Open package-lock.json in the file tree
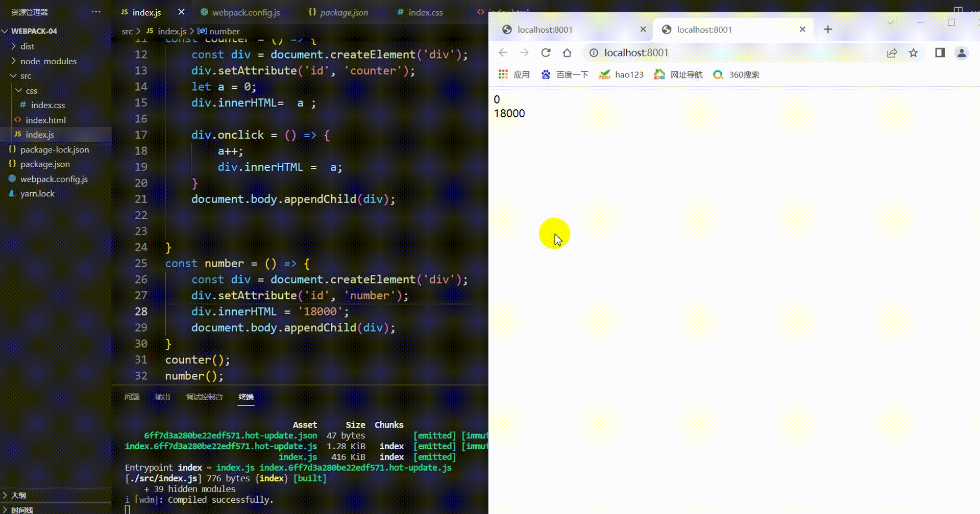Screen dimensions: 980x514 click(x=54, y=149)
